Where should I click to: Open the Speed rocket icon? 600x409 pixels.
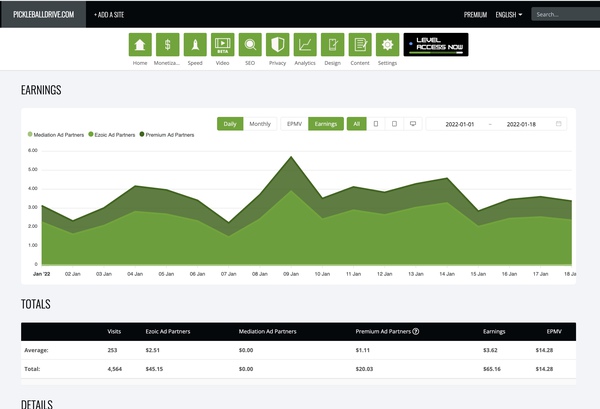(x=195, y=45)
